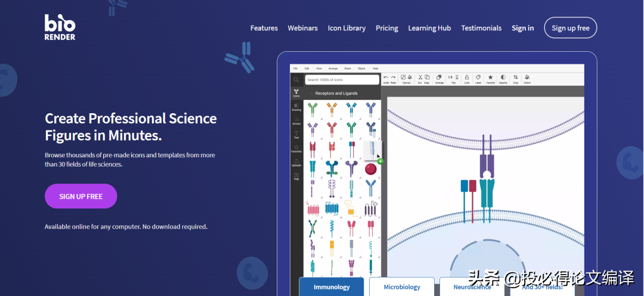Open the Icons panel in sidebar
644x296 pixels.
296,93
